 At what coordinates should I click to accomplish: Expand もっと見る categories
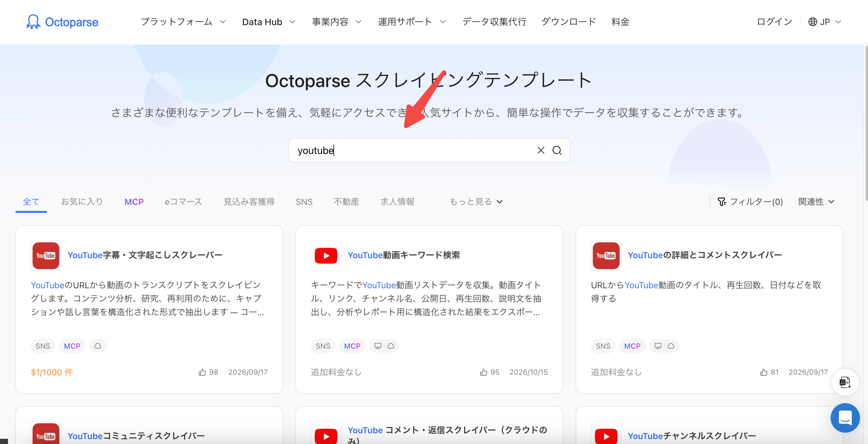pyautogui.click(x=476, y=201)
